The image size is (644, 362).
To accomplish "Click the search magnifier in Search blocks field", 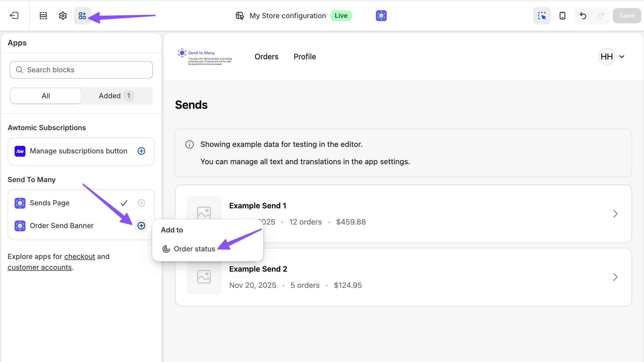I will [x=19, y=70].
